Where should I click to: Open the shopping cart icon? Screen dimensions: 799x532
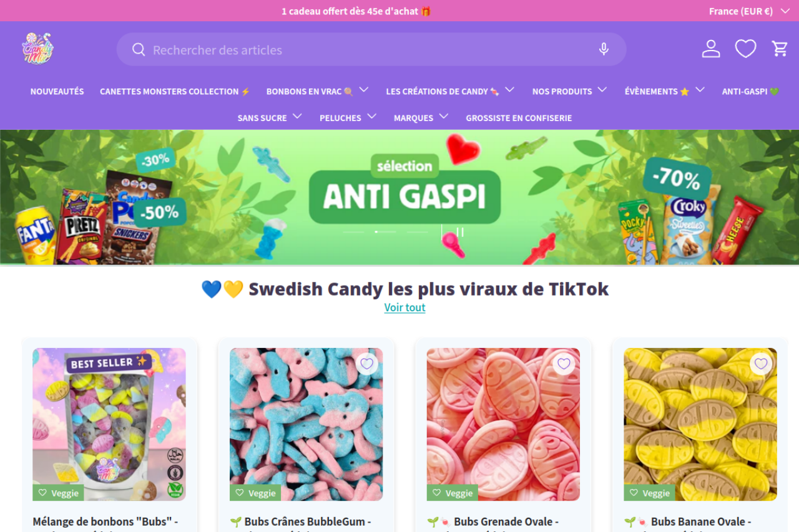pos(780,49)
